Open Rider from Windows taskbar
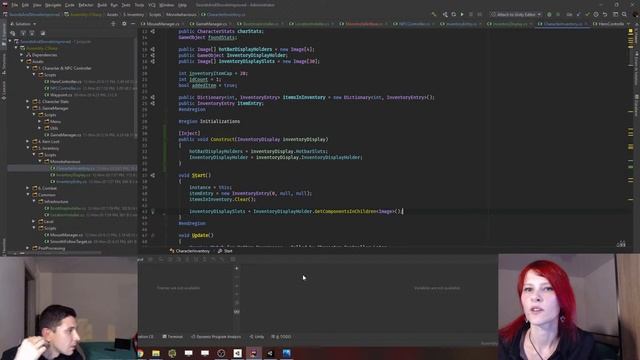 pos(253,353)
